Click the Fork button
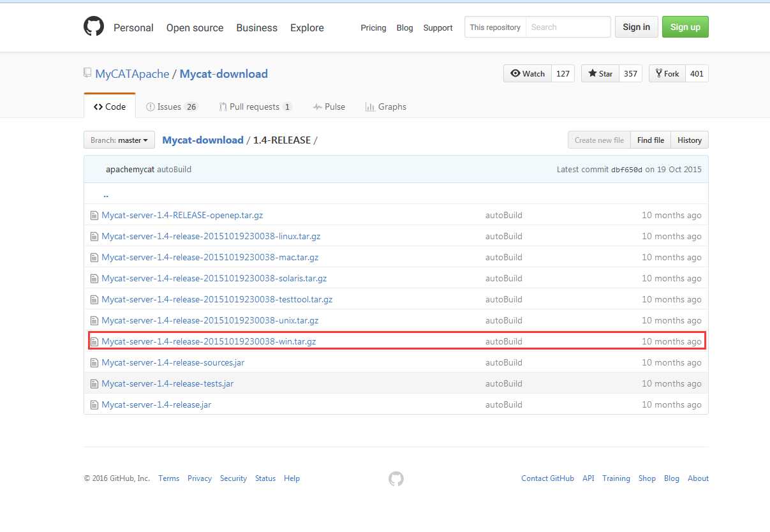The image size is (770, 532). pos(667,73)
